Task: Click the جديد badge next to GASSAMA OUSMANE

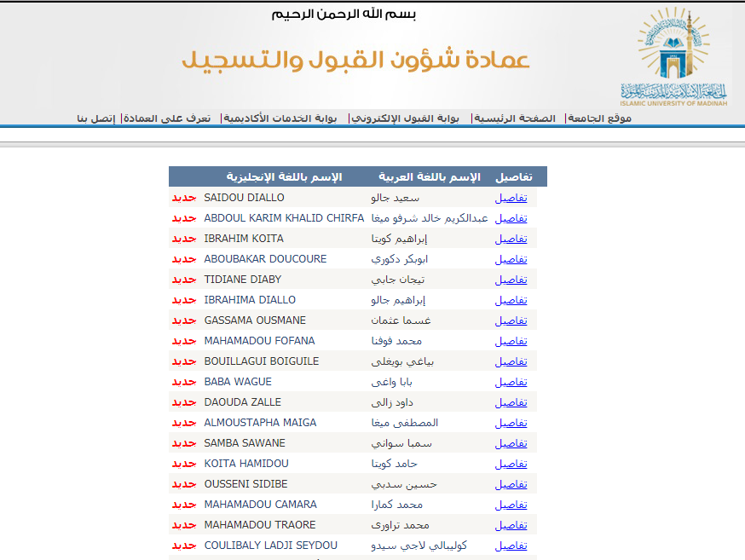Action: tap(184, 320)
